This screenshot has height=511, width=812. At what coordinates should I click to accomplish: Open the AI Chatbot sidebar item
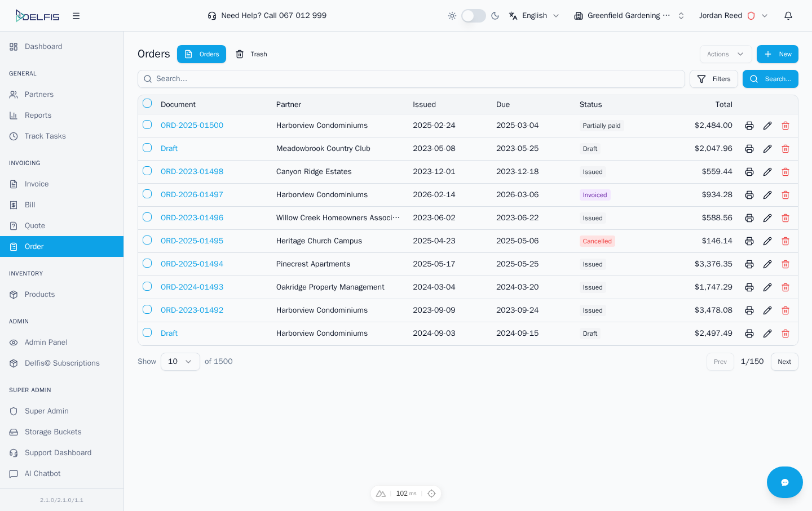(x=41, y=473)
